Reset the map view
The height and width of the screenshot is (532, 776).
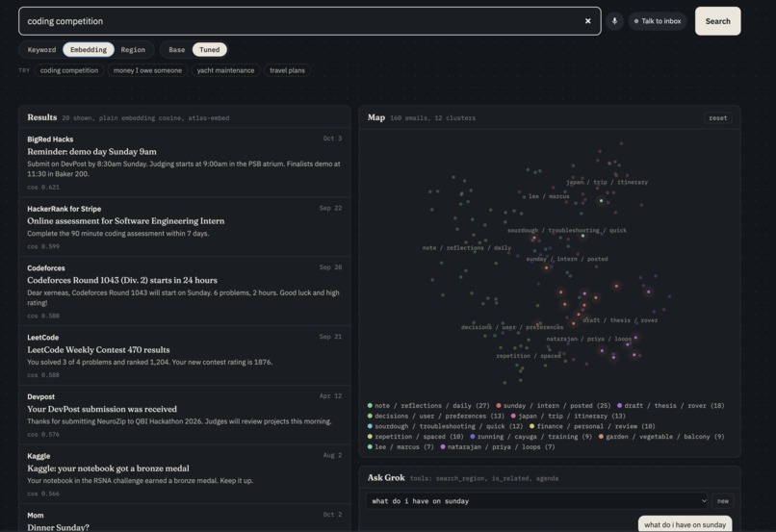coord(717,117)
